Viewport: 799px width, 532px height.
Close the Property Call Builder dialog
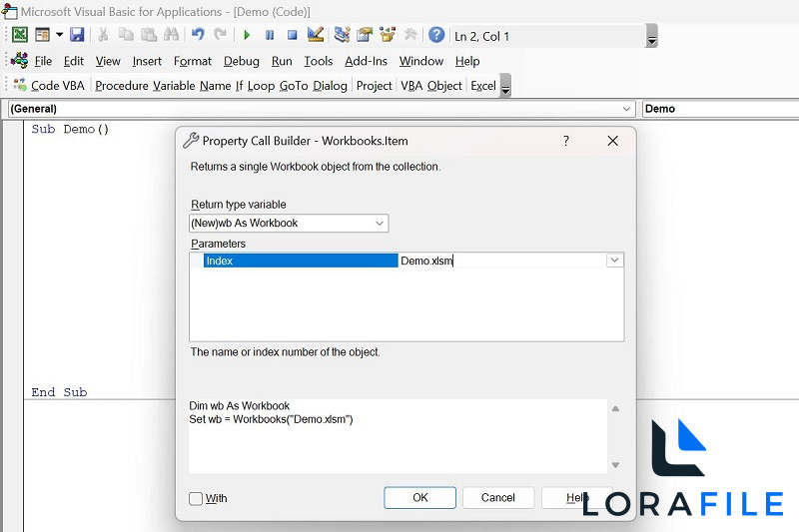point(612,141)
